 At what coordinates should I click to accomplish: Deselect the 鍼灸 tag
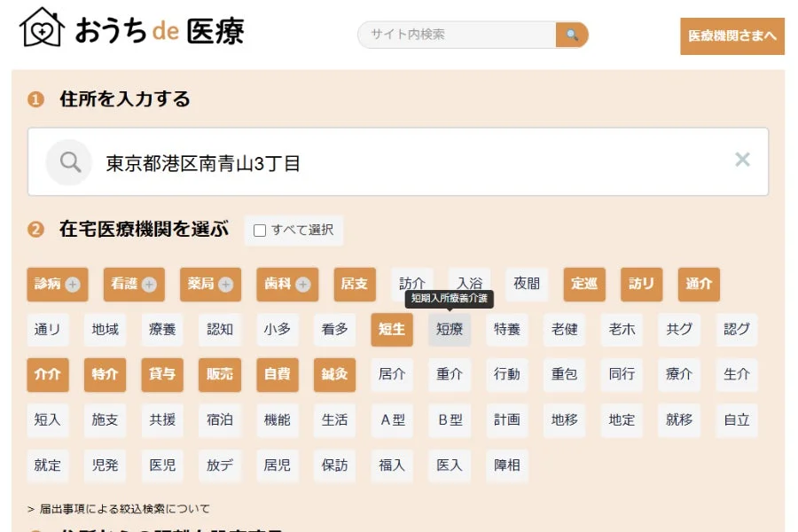coord(334,375)
